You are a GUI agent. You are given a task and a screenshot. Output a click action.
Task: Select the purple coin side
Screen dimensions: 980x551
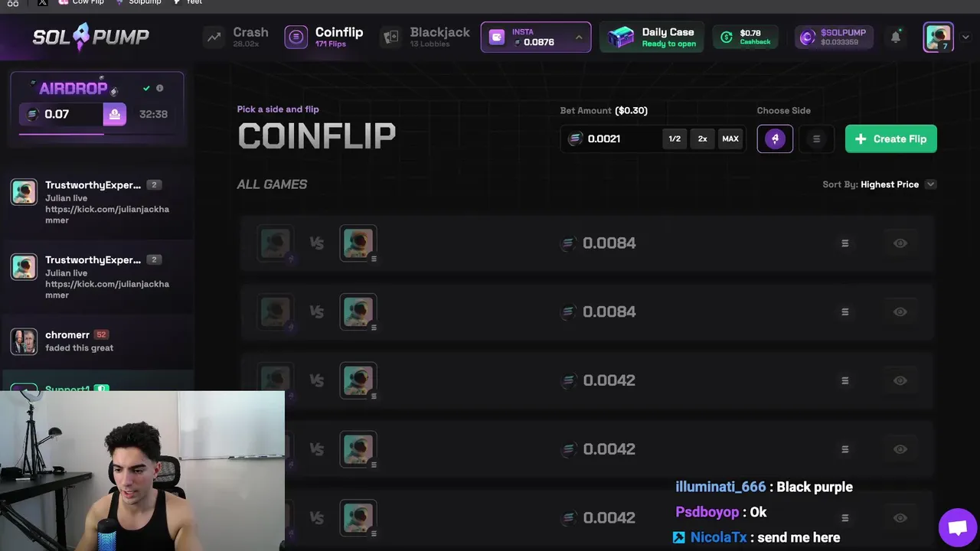[x=775, y=139]
